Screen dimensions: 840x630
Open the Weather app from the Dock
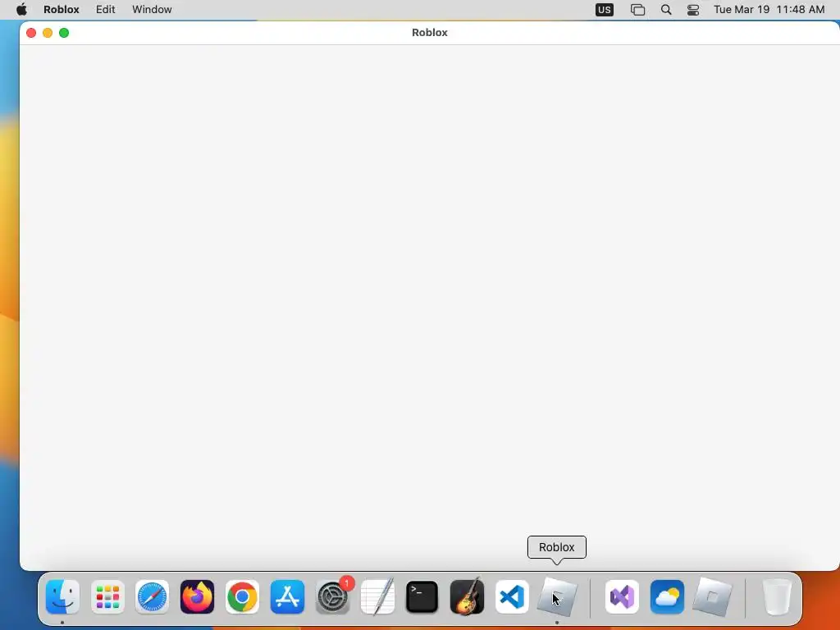click(667, 596)
